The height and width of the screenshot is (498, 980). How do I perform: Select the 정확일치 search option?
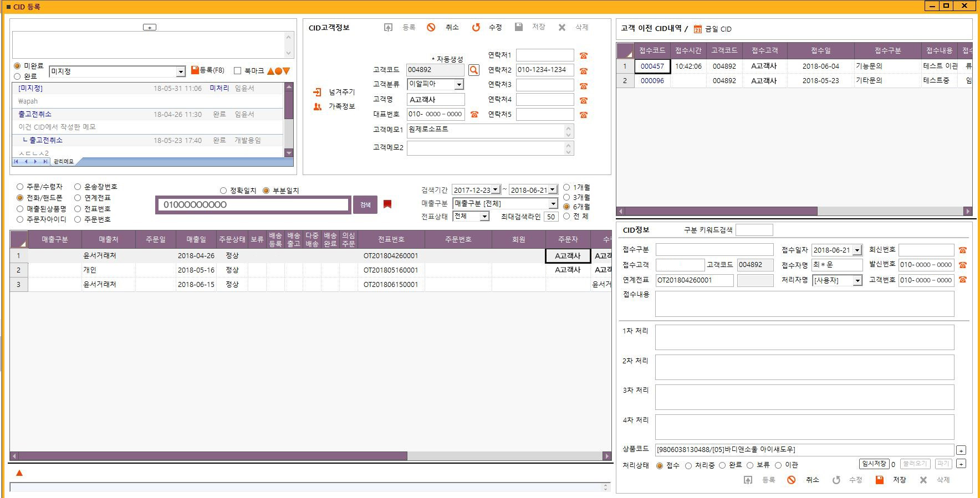(x=223, y=191)
